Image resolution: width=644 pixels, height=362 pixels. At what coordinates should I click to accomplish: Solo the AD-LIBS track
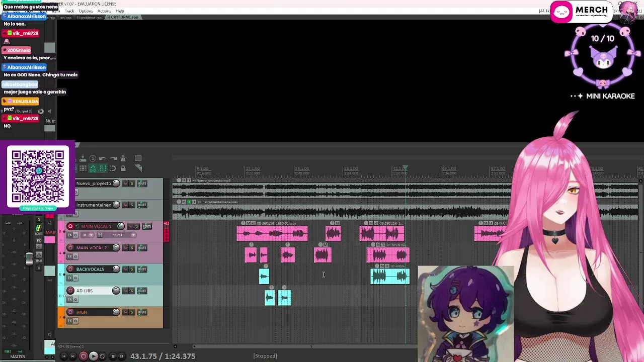(132, 291)
